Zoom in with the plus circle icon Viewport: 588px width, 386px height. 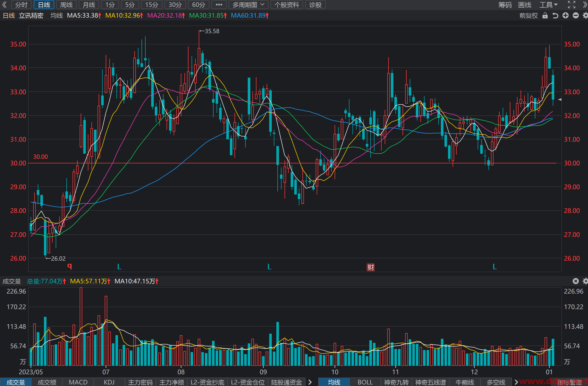[566, 16]
